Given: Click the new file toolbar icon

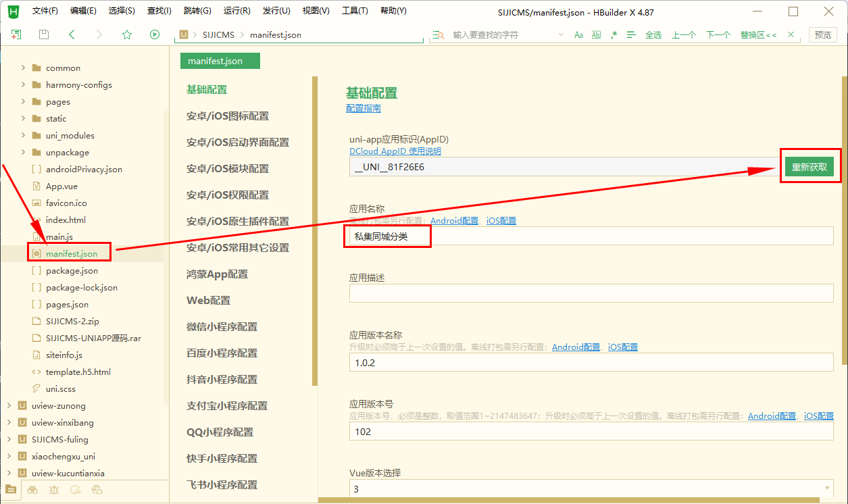Looking at the screenshot, I should [x=16, y=34].
